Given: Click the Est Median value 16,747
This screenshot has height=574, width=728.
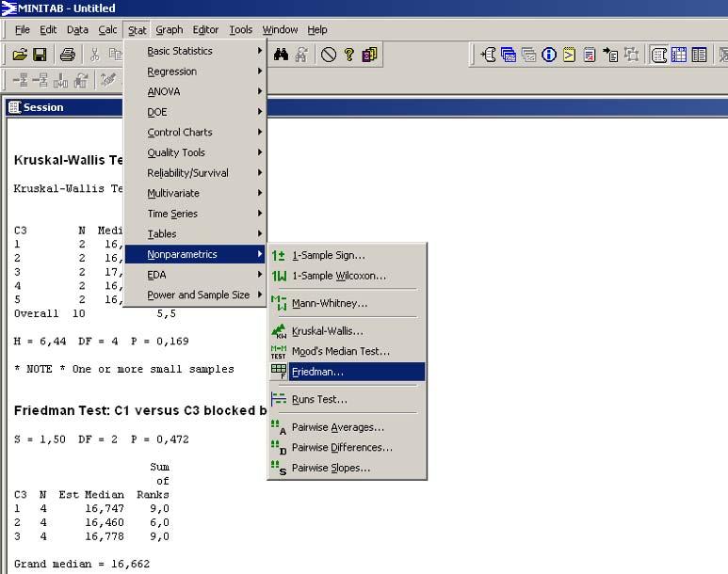Looking at the screenshot, I should [x=105, y=508].
